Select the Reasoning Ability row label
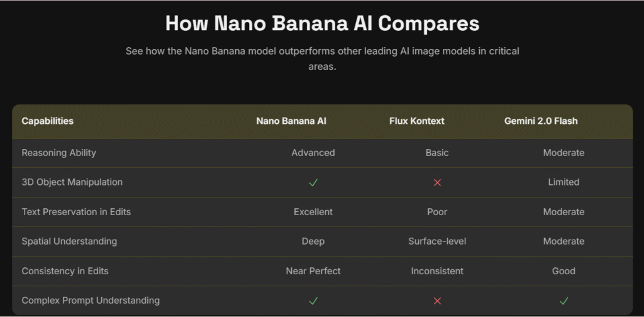Viewport: 644px width, 317px height. point(58,153)
